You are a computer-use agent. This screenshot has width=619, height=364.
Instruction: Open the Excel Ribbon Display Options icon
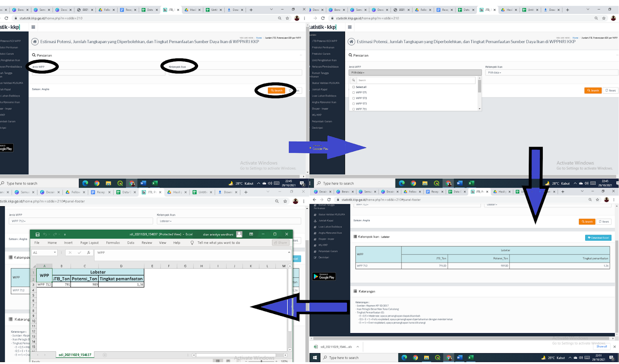click(251, 234)
